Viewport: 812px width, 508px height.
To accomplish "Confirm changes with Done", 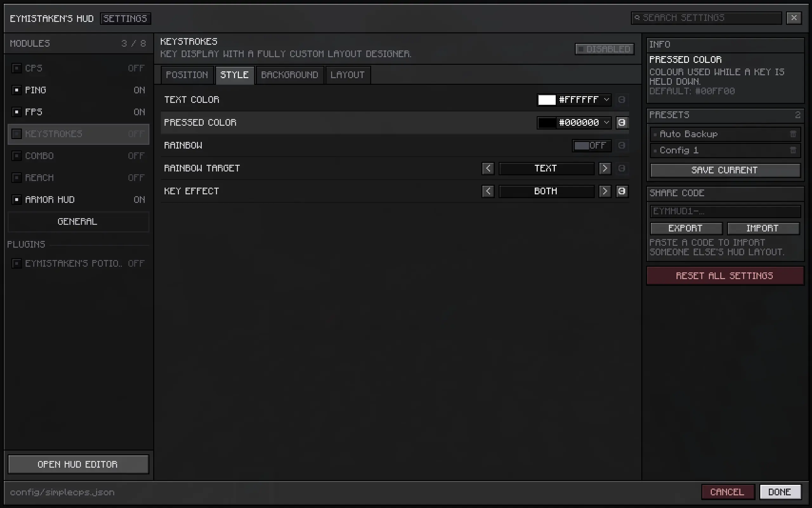I will tap(780, 492).
